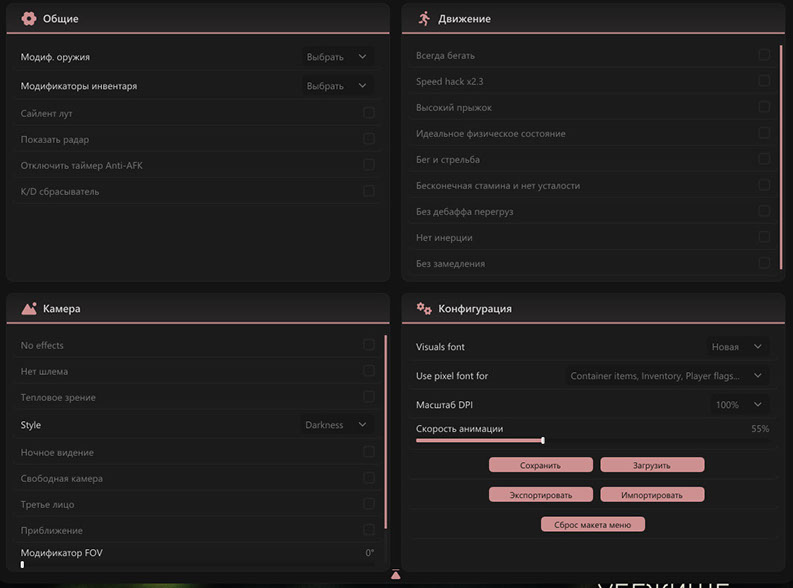This screenshot has height=588, width=793.
Task: Click the running man icon beside Движение
Action: coord(424,18)
